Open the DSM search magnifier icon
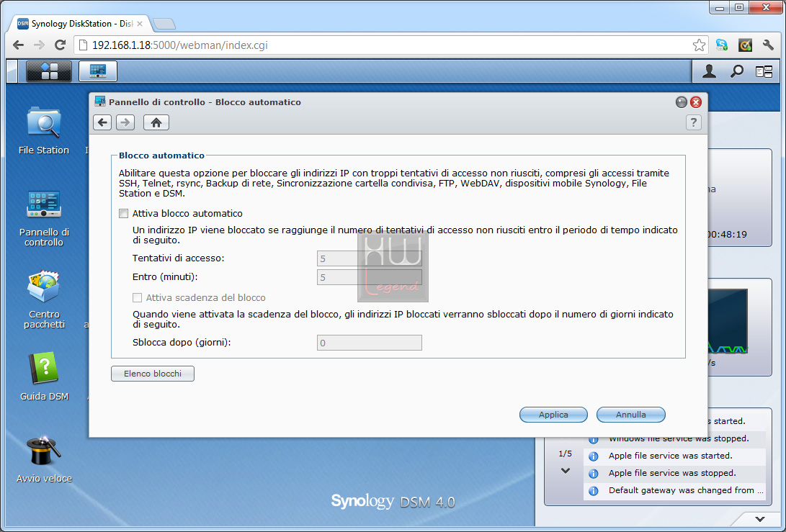The height and width of the screenshot is (532, 786). 736,72
